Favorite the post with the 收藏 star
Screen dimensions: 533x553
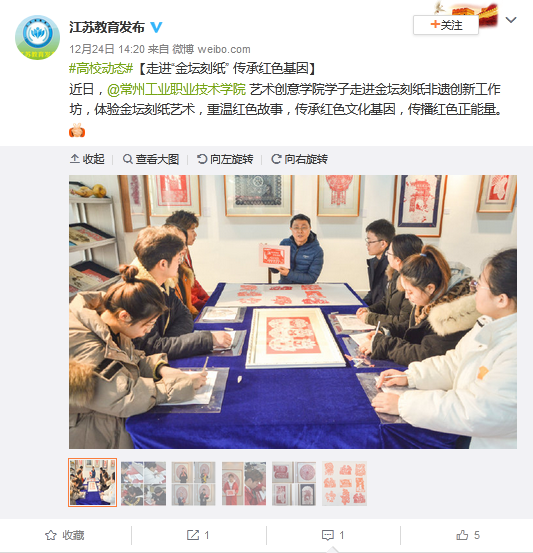coord(65,535)
